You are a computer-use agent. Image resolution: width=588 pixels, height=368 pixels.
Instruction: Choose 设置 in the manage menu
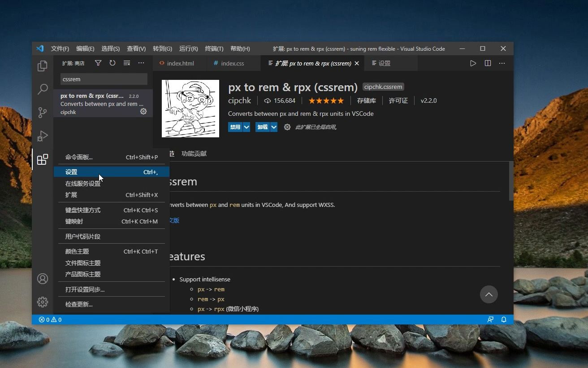[x=112, y=172]
